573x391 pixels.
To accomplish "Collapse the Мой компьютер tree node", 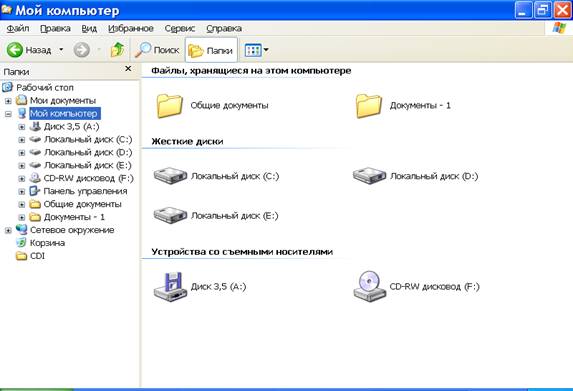I will click(x=8, y=114).
